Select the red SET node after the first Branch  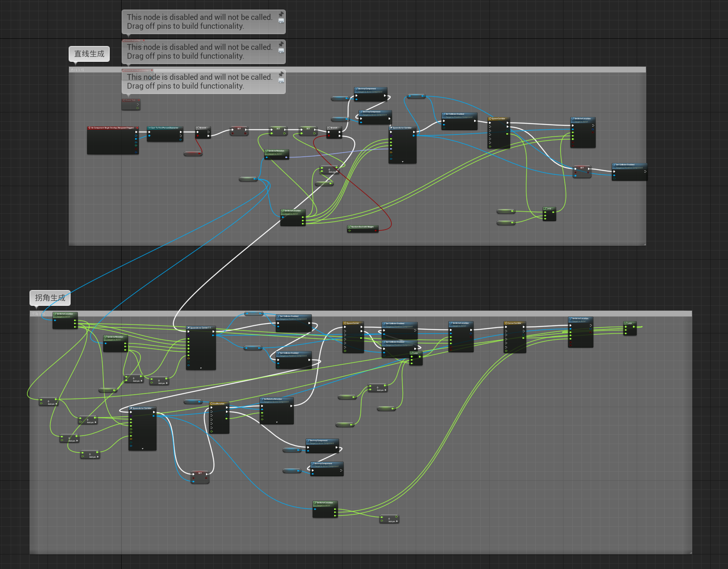(x=239, y=131)
